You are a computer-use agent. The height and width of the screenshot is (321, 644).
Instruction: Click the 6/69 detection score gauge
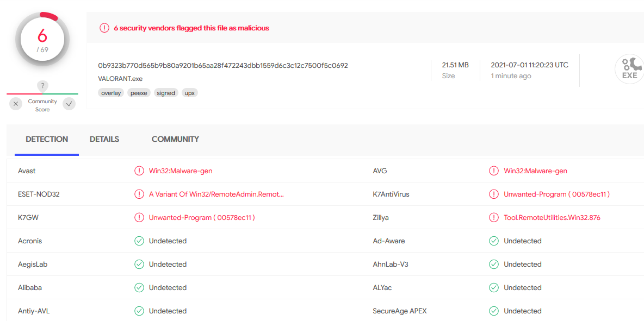pos(42,39)
